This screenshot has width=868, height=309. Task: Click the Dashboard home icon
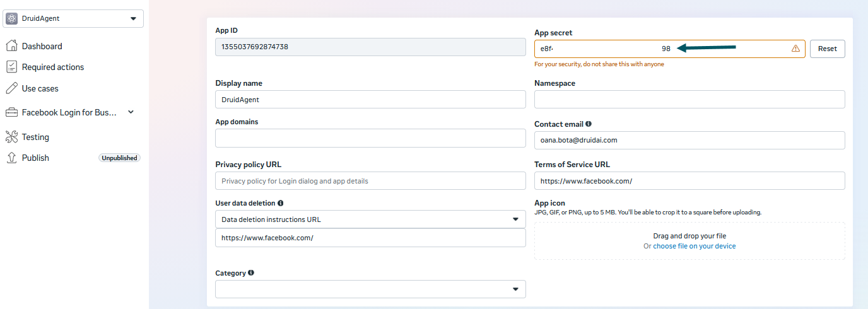click(11, 46)
